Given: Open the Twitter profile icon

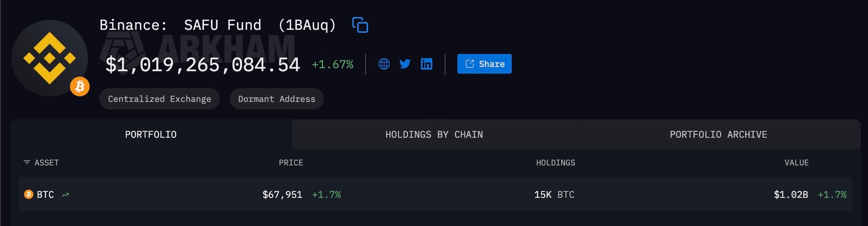Looking at the screenshot, I should pos(405,64).
